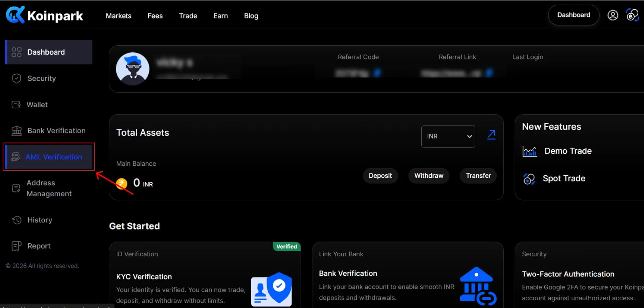644x308 pixels.
Task: Open the Trade menu
Action: coord(188,16)
